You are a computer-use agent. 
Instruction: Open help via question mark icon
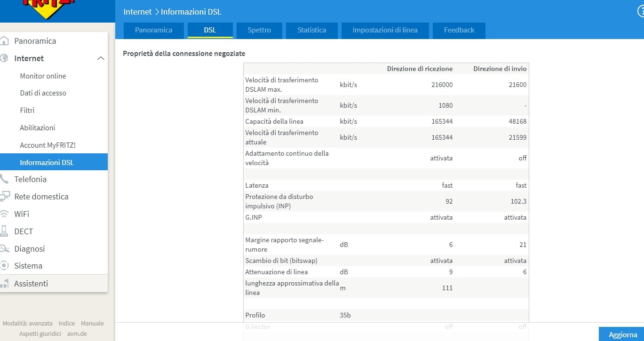point(640,11)
